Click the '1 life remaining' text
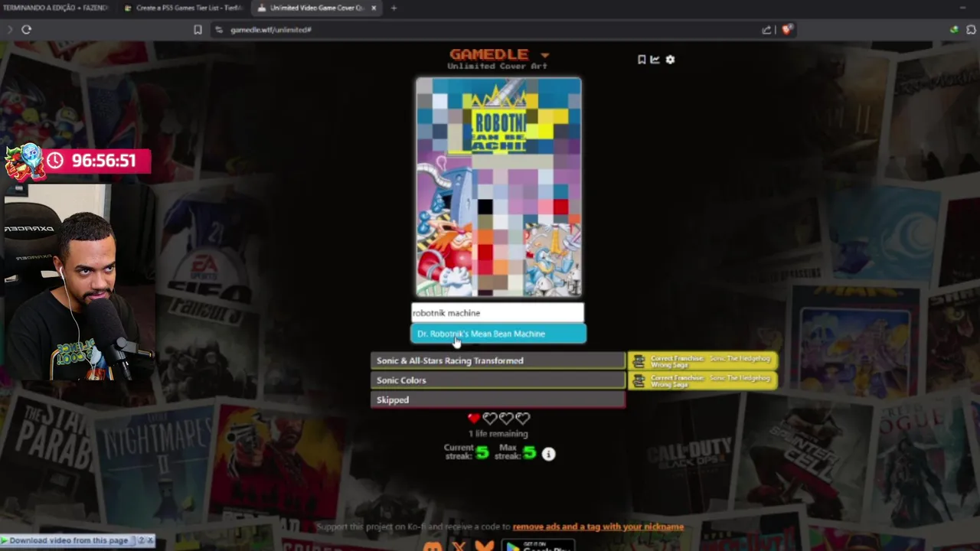Image resolution: width=980 pixels, height=551 pixels. (x=498, y=434)
